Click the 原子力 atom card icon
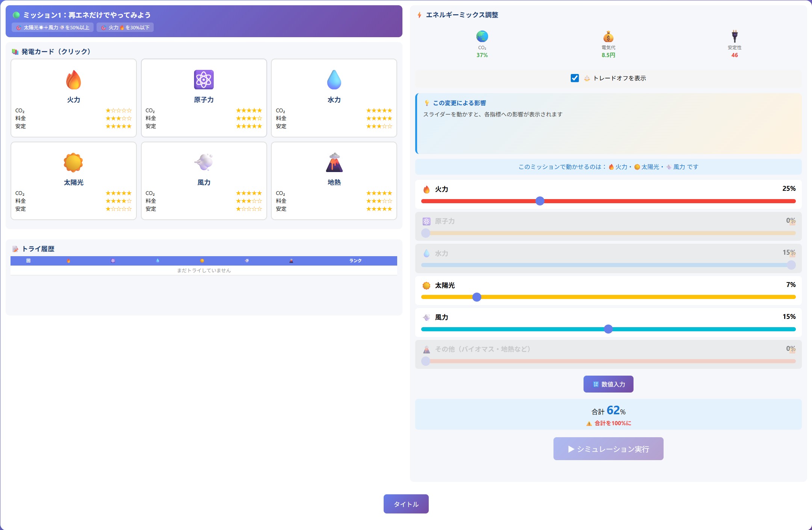 [x=204, y=80]
